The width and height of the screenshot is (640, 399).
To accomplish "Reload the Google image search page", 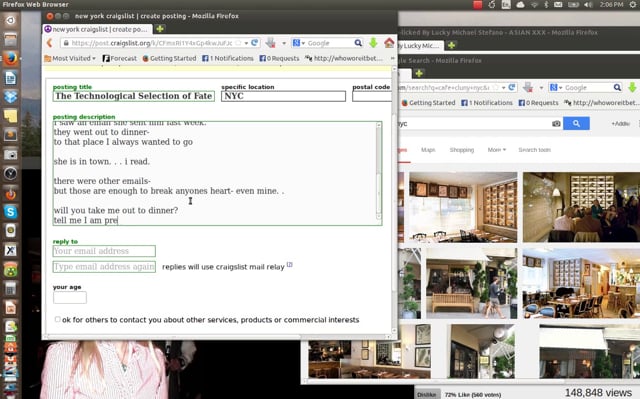I will point(512,87).
